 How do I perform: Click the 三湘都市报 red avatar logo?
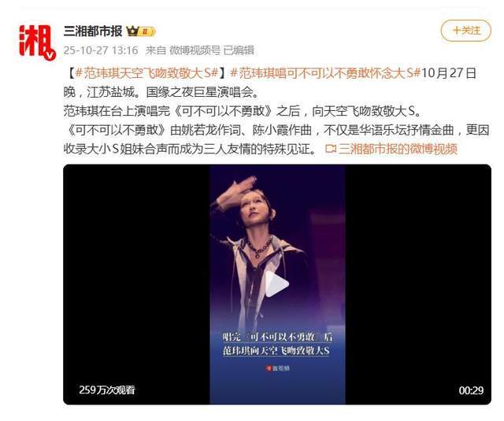[x=36, y=42]
